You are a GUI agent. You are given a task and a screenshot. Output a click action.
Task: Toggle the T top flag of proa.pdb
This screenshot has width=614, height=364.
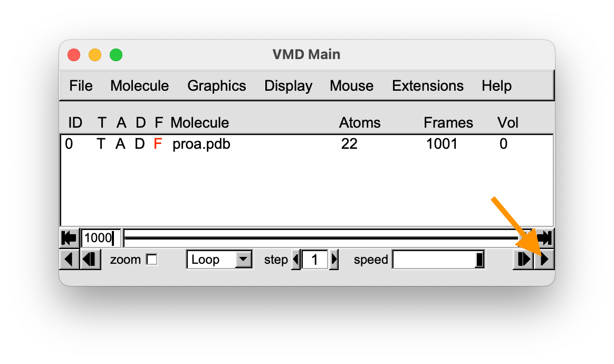coord(101,144)
